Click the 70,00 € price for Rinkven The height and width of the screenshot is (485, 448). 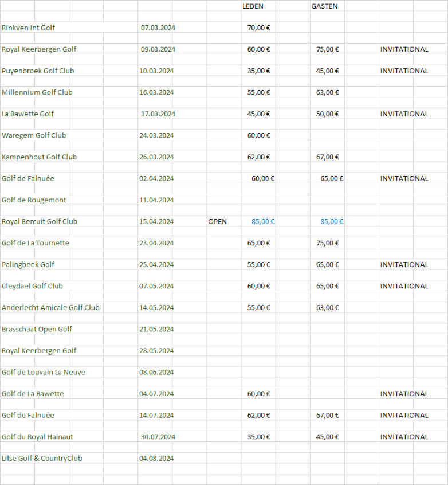259,28
